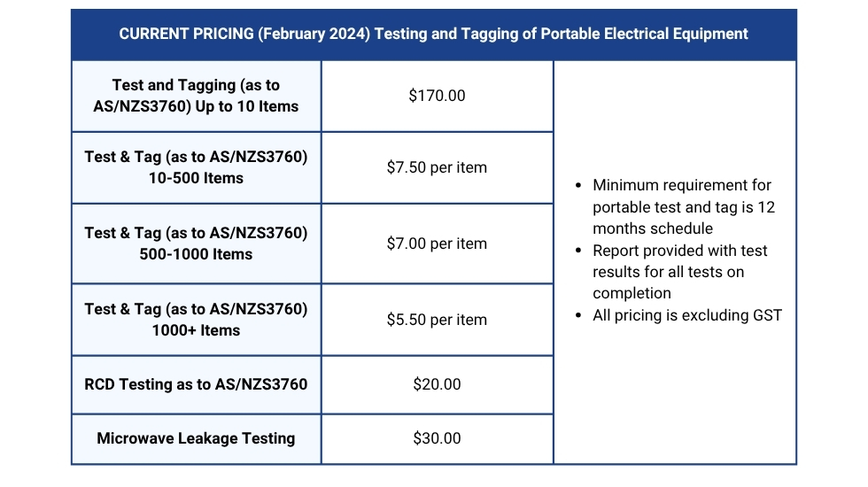Click the Minimum requirement 12 months schedule note
Image resolution: width=868 pixels, height=487 pixels.
pyautogui.click(x=684, y=207)
